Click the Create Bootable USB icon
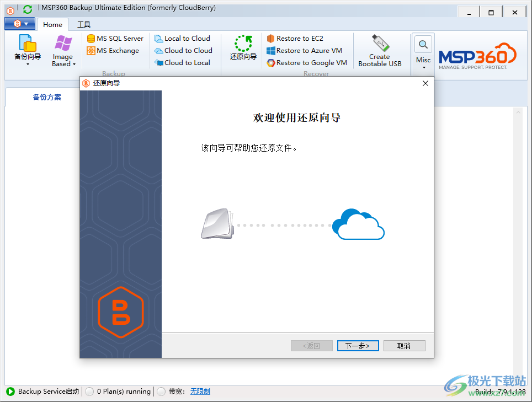 (380, 51)
